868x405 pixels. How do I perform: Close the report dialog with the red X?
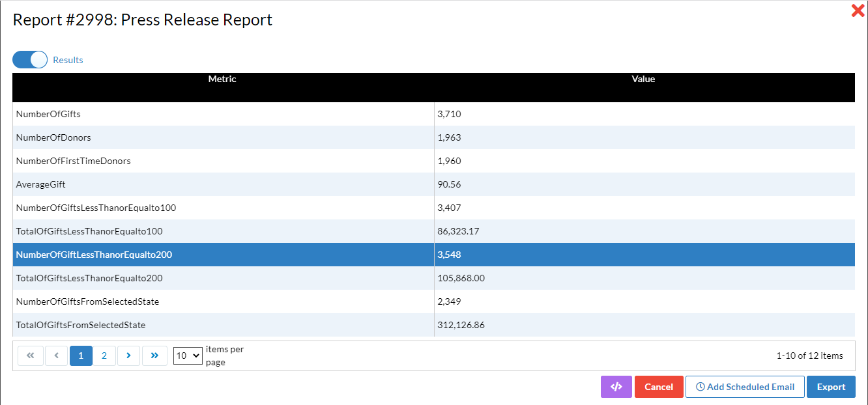pos(858,10)
